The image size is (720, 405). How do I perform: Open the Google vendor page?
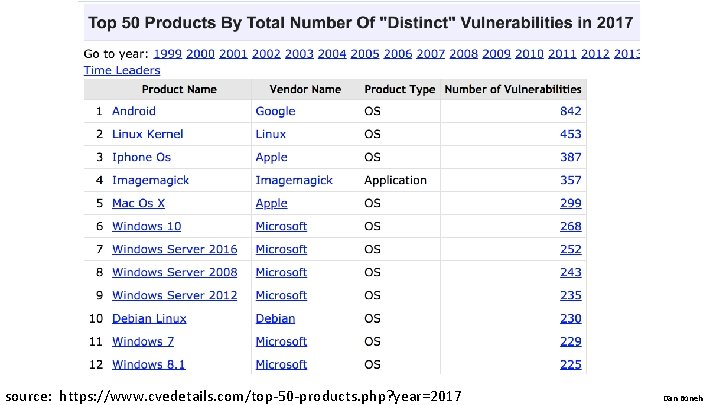point(275,111)
